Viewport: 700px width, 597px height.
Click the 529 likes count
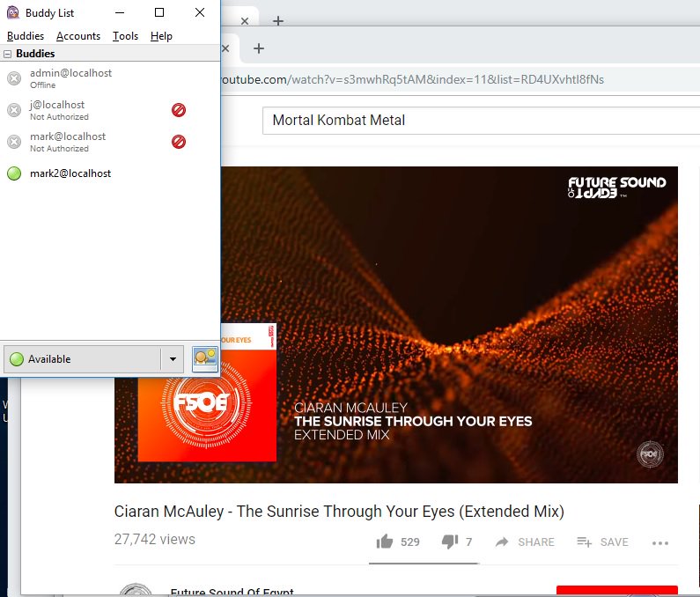409,542
